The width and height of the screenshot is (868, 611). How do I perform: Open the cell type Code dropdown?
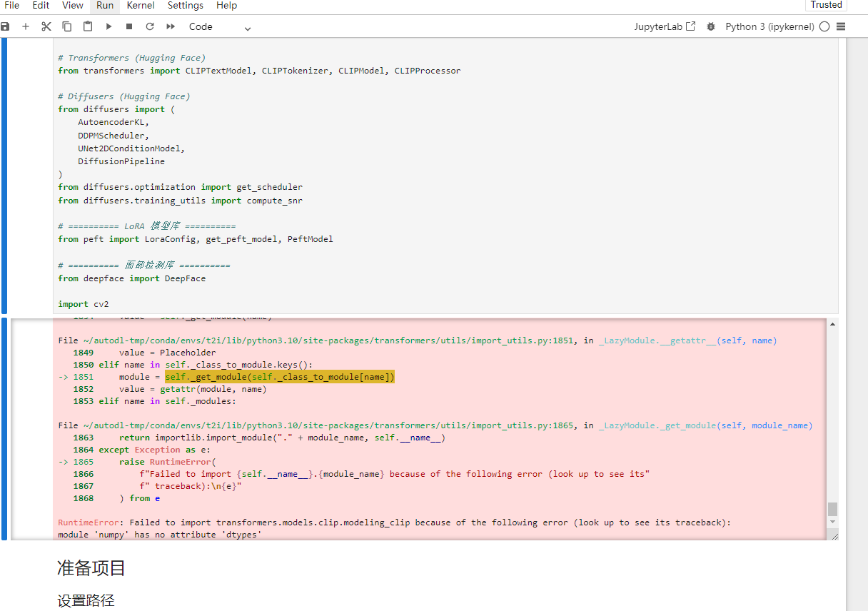[x=220, y=27]
